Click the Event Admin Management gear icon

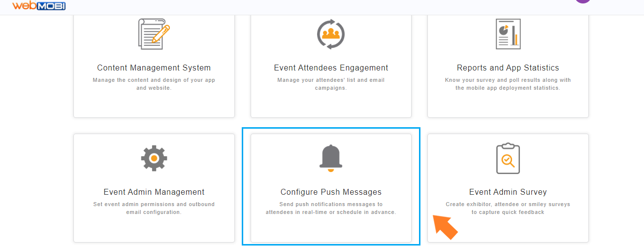click(154, 158)
